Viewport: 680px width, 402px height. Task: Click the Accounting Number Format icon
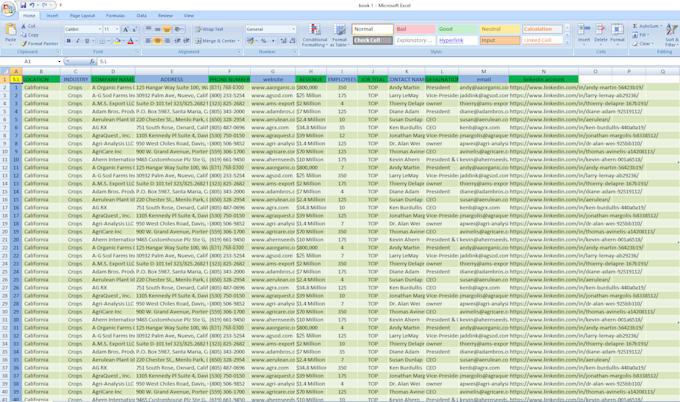[x=250, y=41]
